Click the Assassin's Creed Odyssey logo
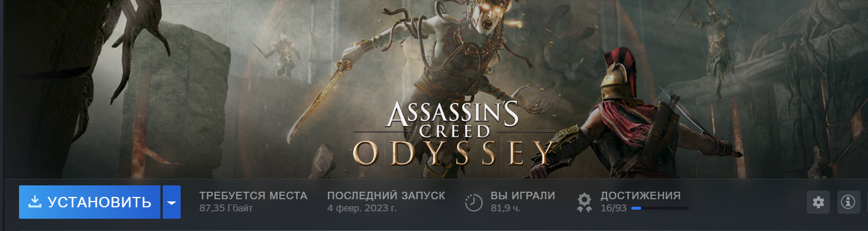This screenshot has height=231, width=868. point(454,133)
